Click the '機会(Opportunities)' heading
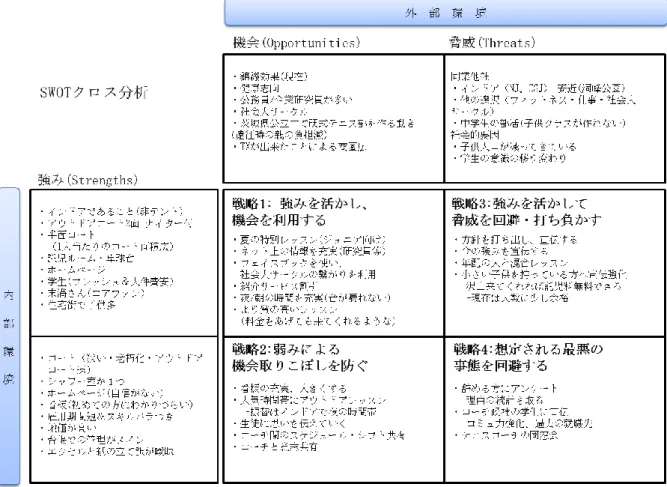 tap(296, 43)
